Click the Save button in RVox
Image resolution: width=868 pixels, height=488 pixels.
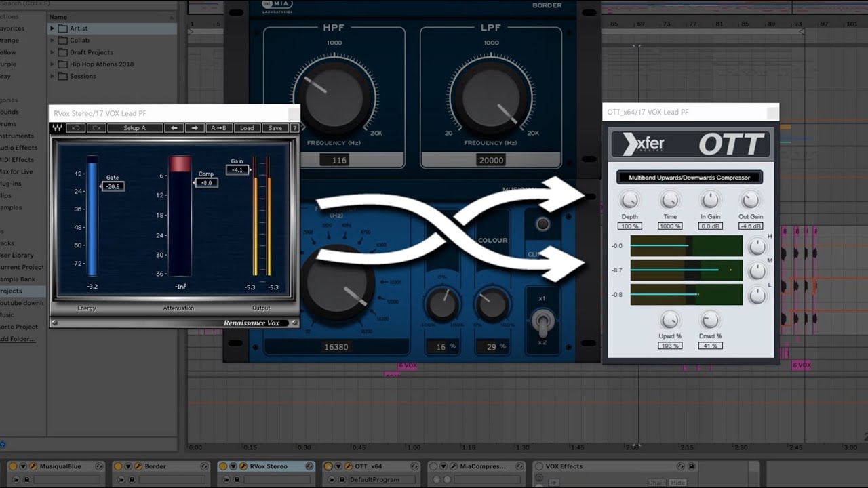[275, 128]
